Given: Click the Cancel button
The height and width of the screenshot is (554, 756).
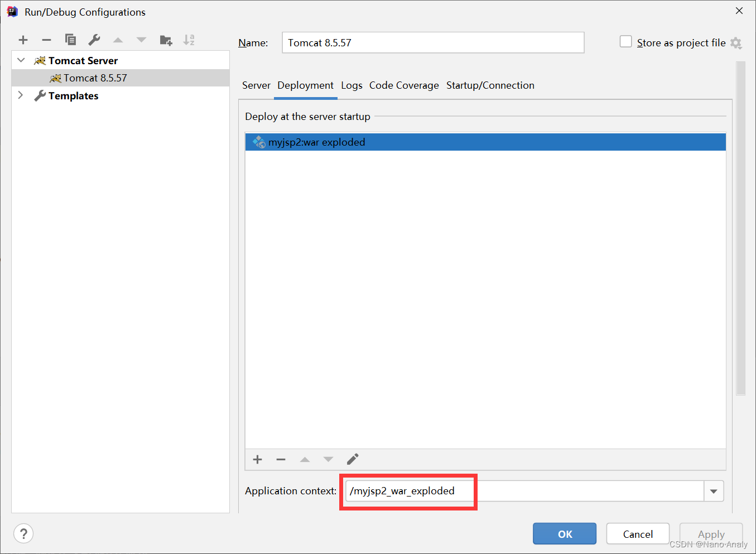Looking at the screenshot, I should pyautogui.click(x=638, y=534).
